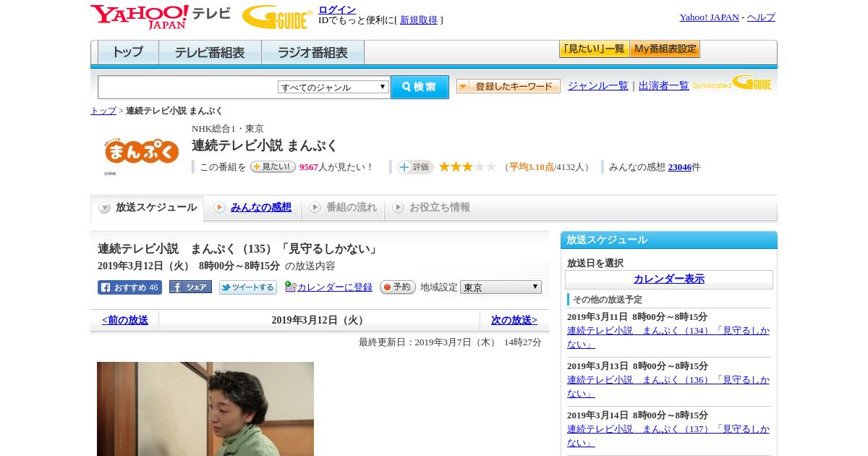Open the 地域設定 東京 region dropdown
Viewport: 868px width, 456px height.
[x=501, y=287]
